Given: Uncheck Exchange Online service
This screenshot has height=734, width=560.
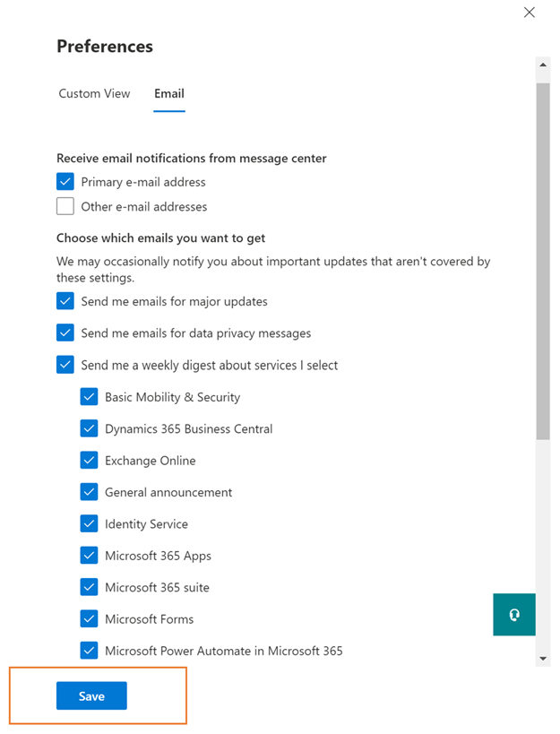Looking at the screenshot, I should 89,460.
